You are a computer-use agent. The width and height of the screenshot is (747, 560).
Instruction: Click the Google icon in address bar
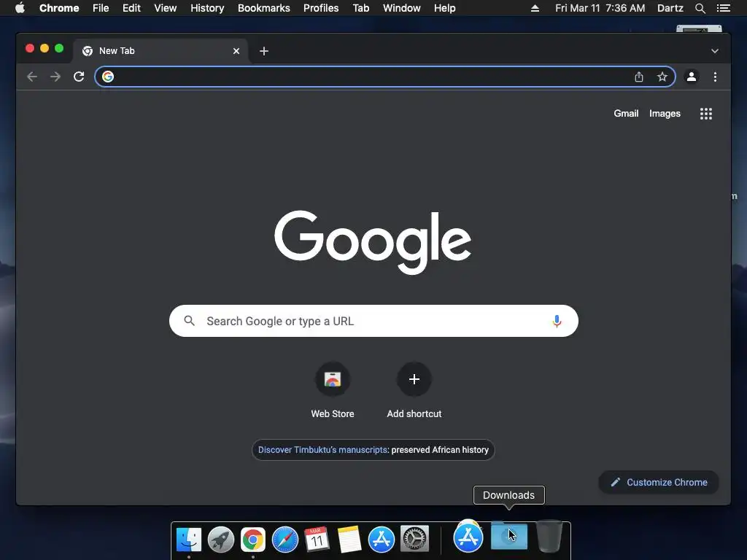(108, 77)
